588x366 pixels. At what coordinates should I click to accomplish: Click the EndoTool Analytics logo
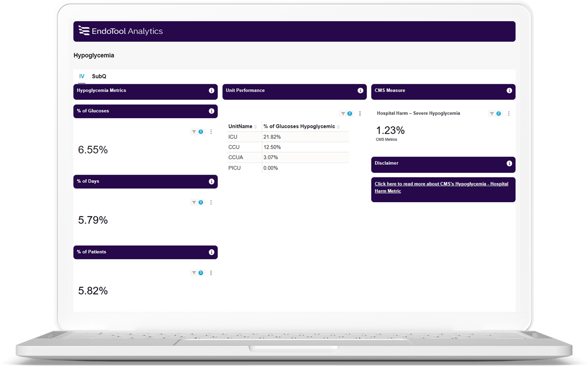pyautogui.click(x=121, y=31)
